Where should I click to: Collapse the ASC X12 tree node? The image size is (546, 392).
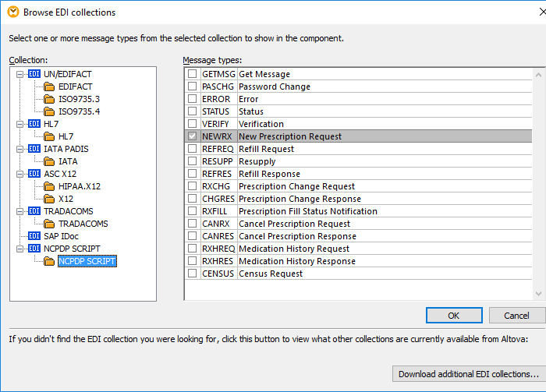point(19,174)
